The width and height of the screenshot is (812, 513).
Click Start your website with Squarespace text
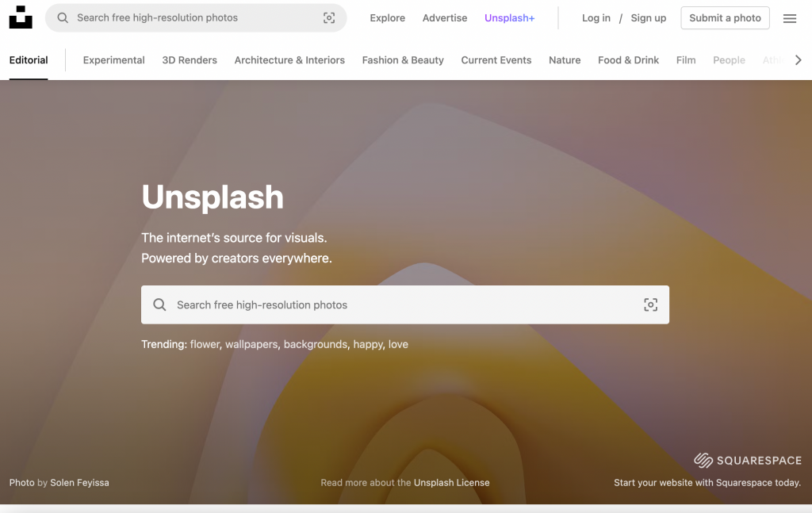(707, 482)
